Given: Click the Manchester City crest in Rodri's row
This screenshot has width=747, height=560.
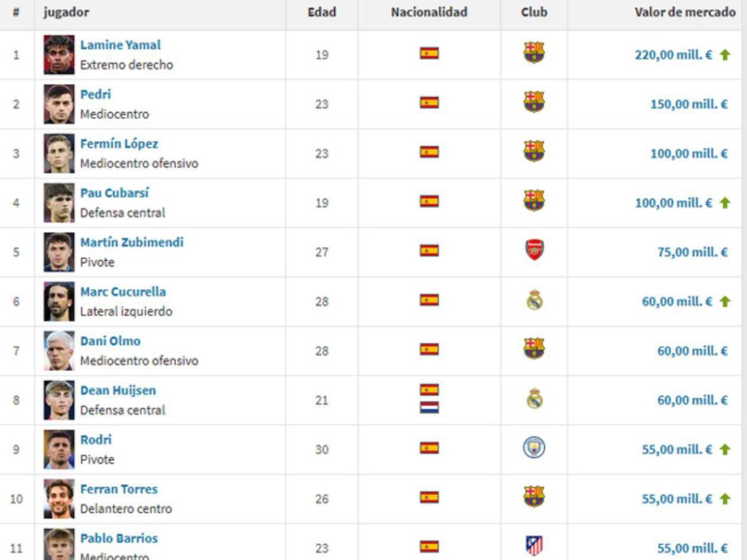Looking at the screenshot, I should point(534,447).
